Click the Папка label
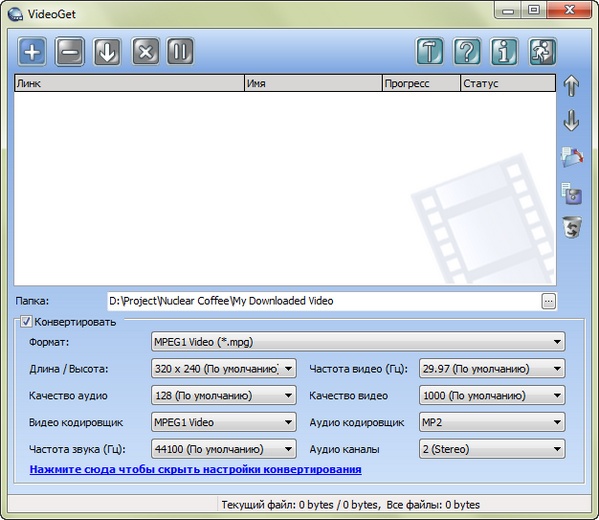 coord(32,301)
